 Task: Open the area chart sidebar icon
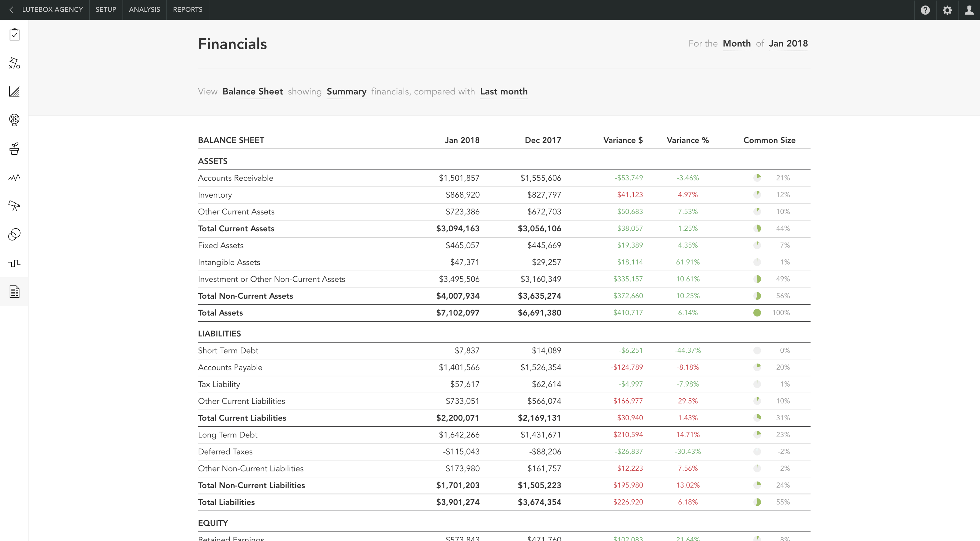14,92
